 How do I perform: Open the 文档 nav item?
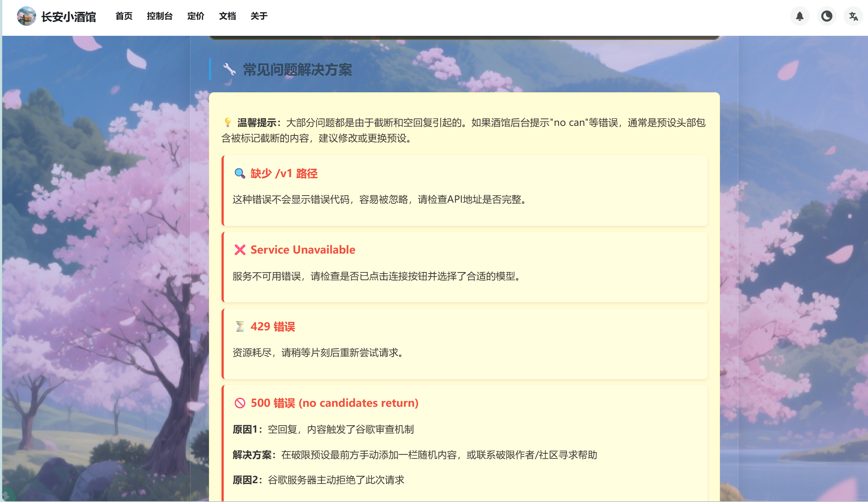(x=227, y=16)
